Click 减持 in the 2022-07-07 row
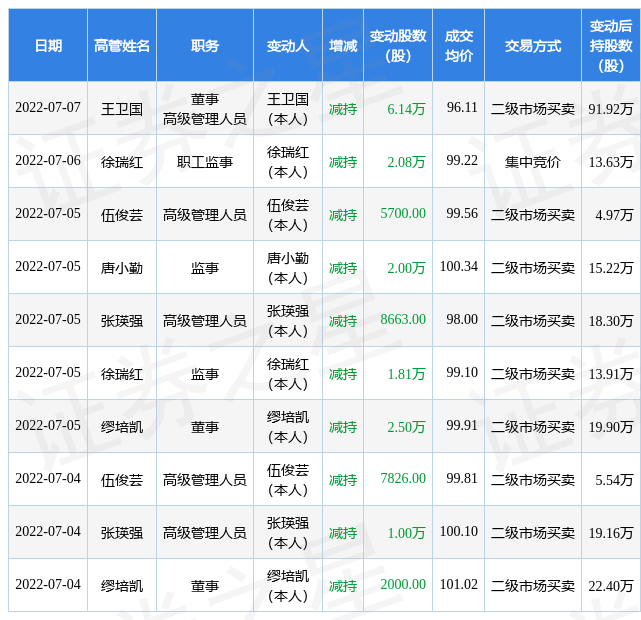The height and width of the screenshot is (620, 641). point(343,109)
